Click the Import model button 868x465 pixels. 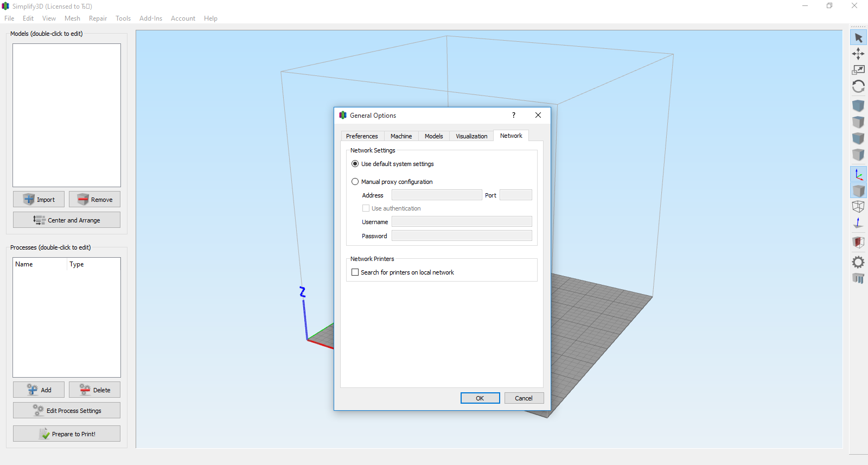click(x=39, y=199)
